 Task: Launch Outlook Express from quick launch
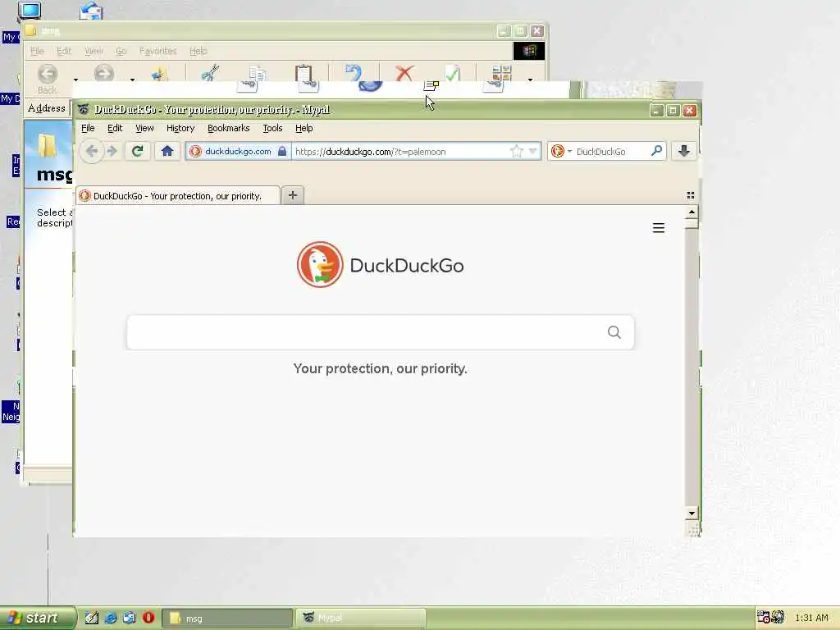point(129,618)
